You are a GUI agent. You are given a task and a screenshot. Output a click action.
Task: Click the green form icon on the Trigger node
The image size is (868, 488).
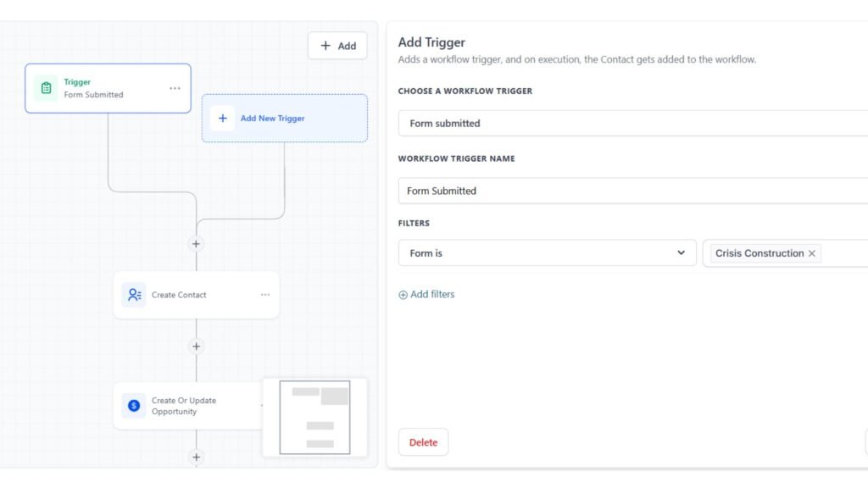pyautogui.click(x=46, y=88)
